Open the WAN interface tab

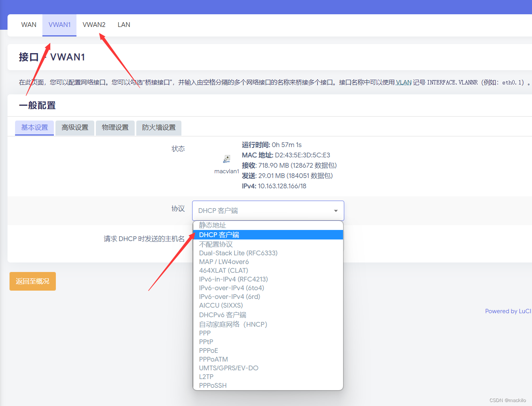pyautogui.click(x=29, y=25)
